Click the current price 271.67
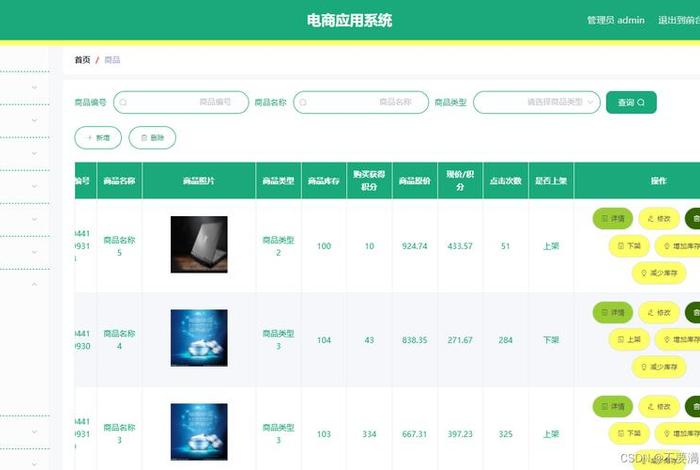Image resolution: width=700 pixels, height=470 pixels. (x=460, y=340)
